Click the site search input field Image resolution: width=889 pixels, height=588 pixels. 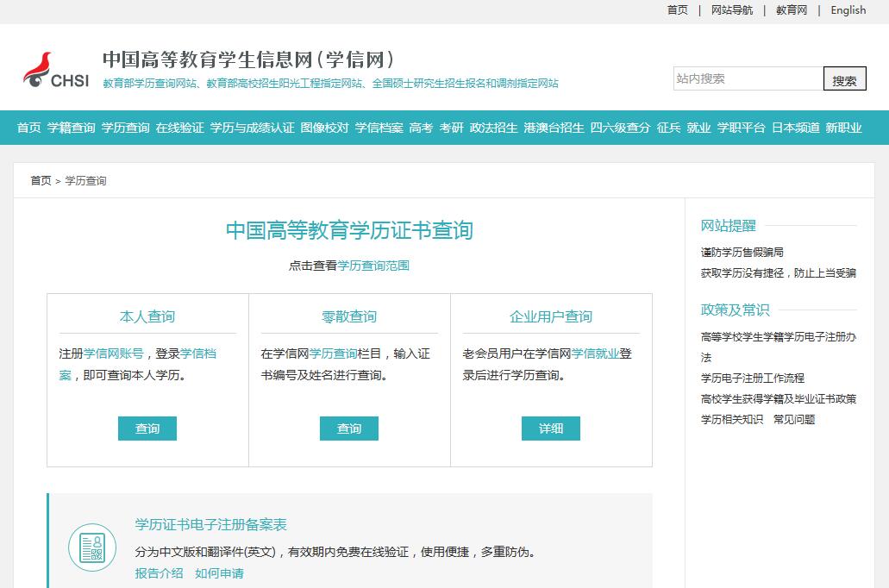(x=747, y=78)
